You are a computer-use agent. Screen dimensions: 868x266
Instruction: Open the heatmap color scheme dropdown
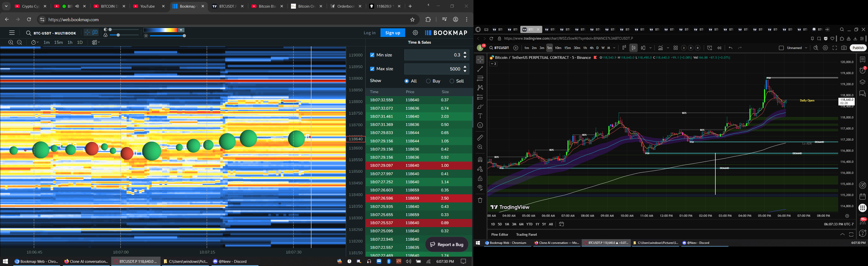pyautogui.click(x=181, y=30)
